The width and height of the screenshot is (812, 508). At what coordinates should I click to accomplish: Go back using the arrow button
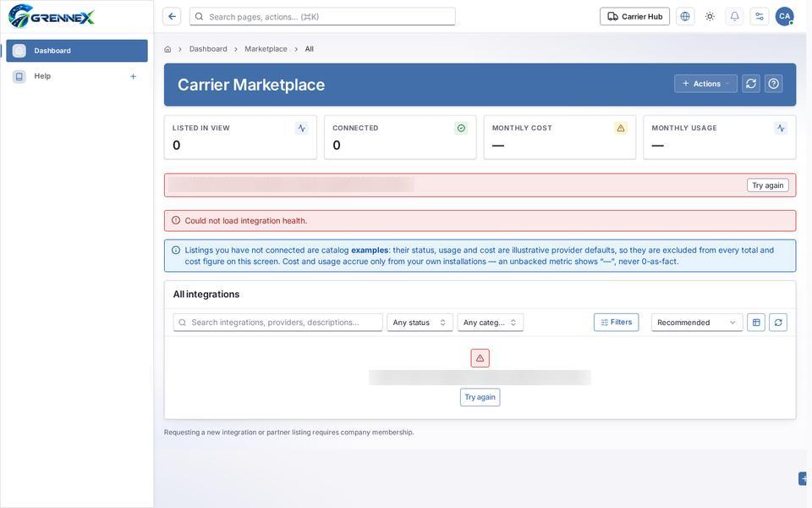pyautogui.click(x=172, y=17)
